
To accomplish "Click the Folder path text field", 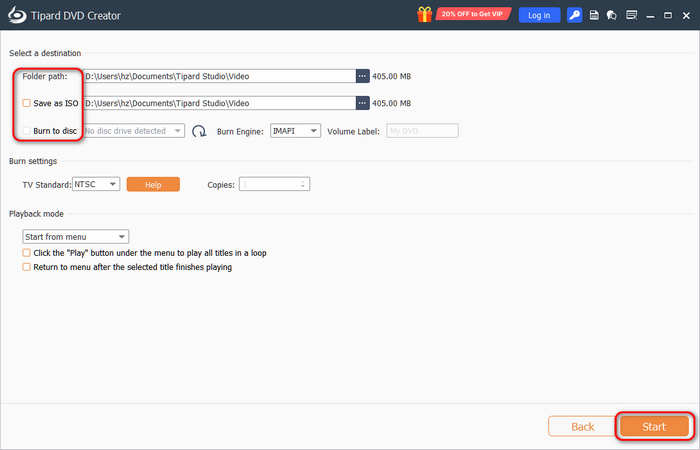I will tap(220, 76).
